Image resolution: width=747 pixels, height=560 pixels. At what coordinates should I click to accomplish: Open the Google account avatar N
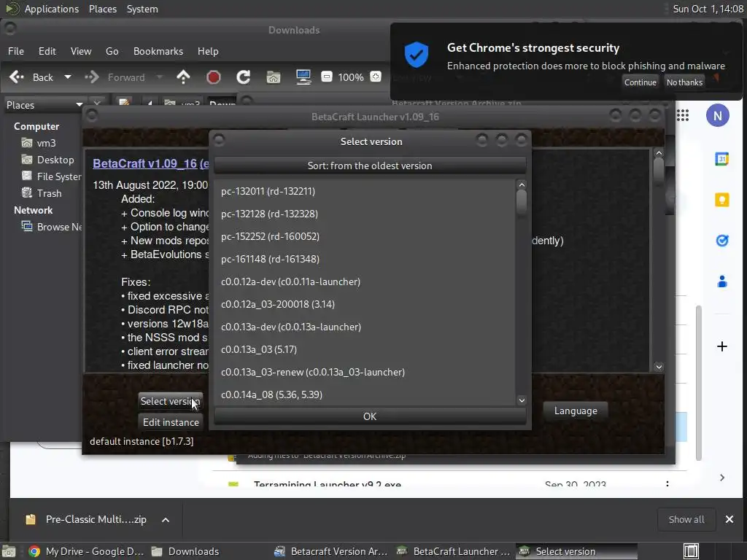tap(718, 115)
